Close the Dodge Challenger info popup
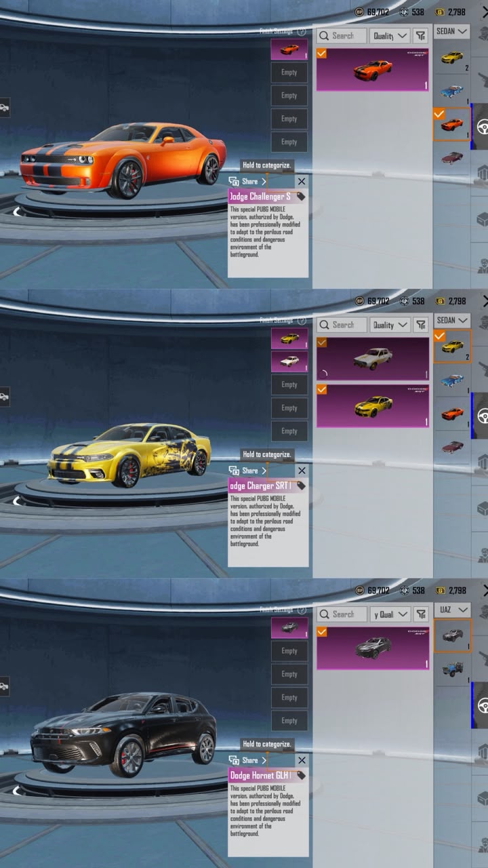Screen dimensions: 488x868 (302, 181)
